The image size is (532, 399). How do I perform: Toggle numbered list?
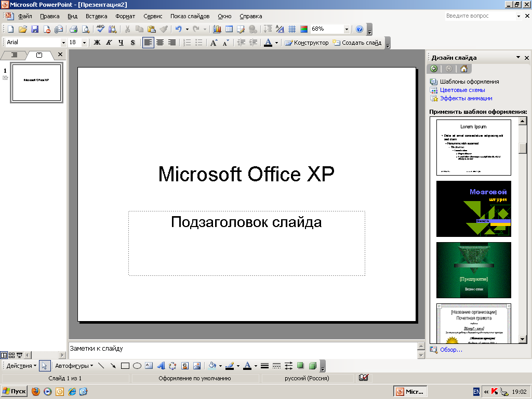(187, 43)
